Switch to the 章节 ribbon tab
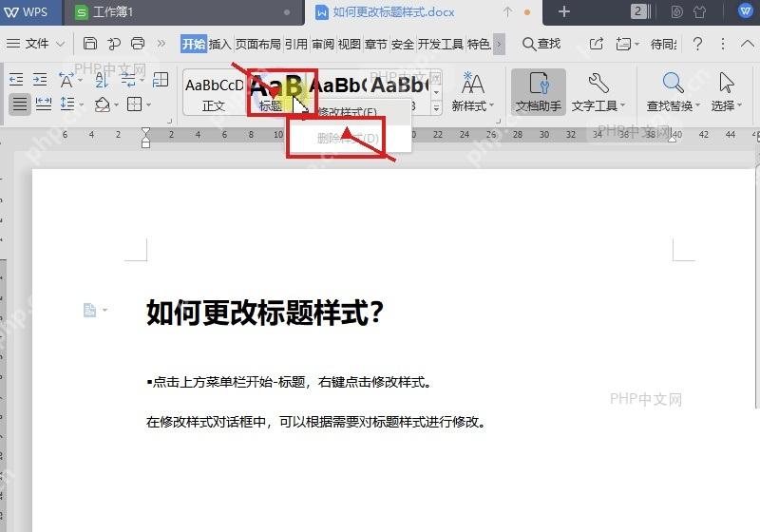The width and height of the screenshot is (760, 532). (x=375, y=44)
